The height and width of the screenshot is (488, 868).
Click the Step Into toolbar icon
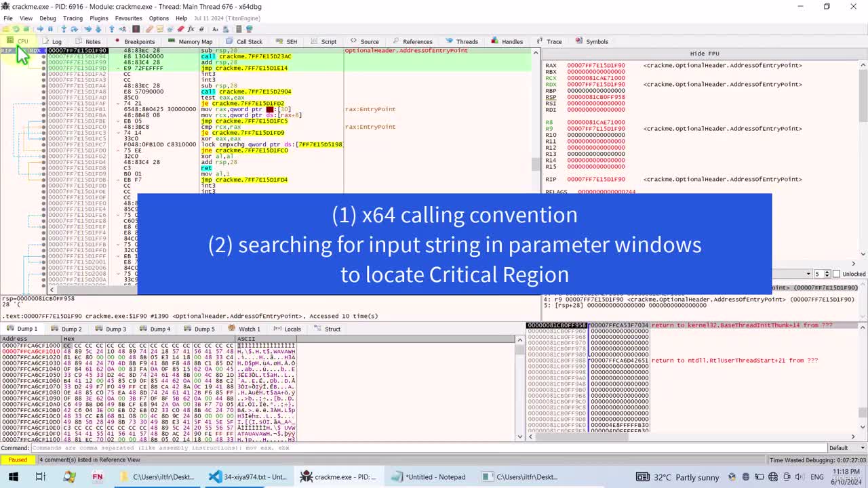pyautogui.click(x=64, y=29)
